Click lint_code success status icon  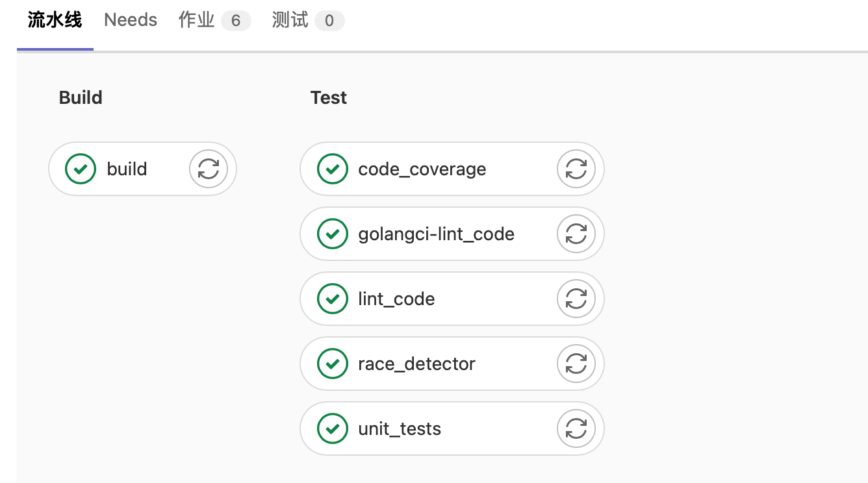[333, 299]
